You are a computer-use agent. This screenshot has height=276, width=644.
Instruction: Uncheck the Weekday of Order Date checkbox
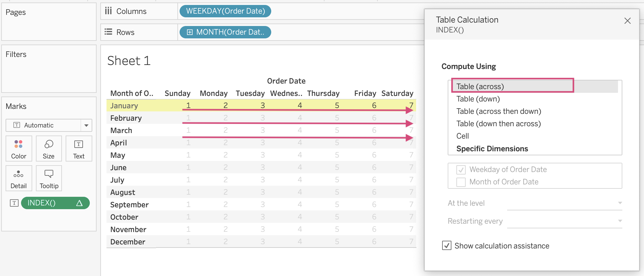(461, 170)
